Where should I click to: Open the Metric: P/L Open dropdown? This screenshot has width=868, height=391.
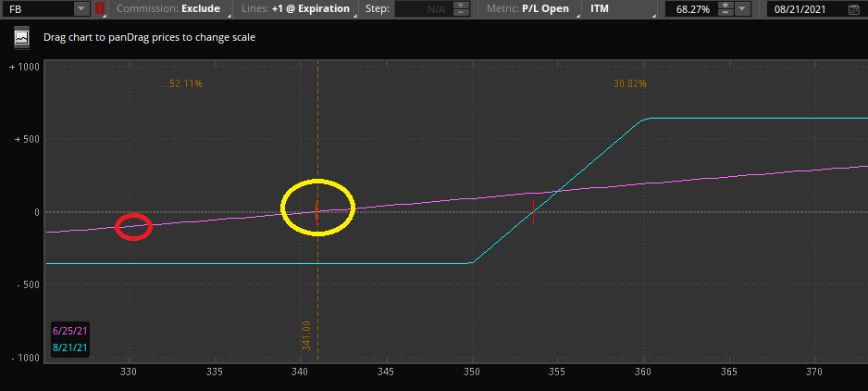pos(529,8)
